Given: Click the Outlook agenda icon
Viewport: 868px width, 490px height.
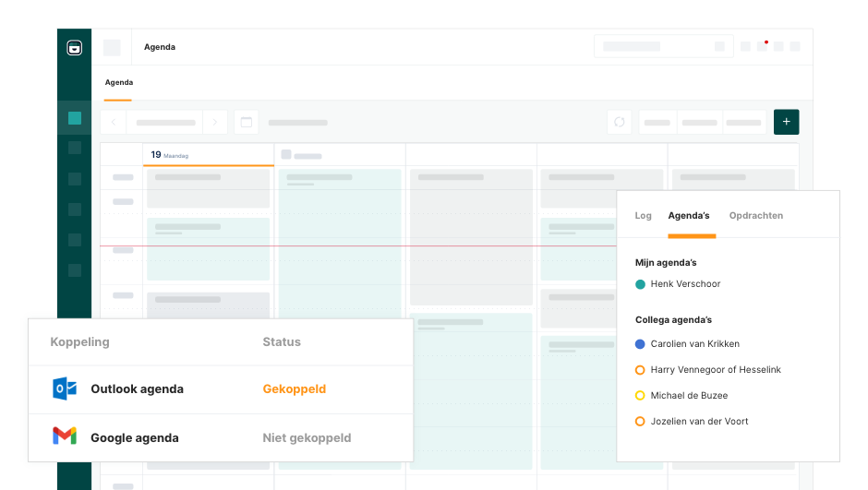Looking at the screenshot, I should point(65,388).
